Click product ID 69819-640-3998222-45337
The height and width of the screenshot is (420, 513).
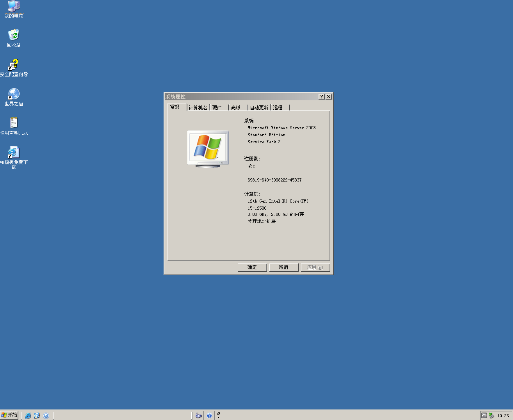click(274, 180)
